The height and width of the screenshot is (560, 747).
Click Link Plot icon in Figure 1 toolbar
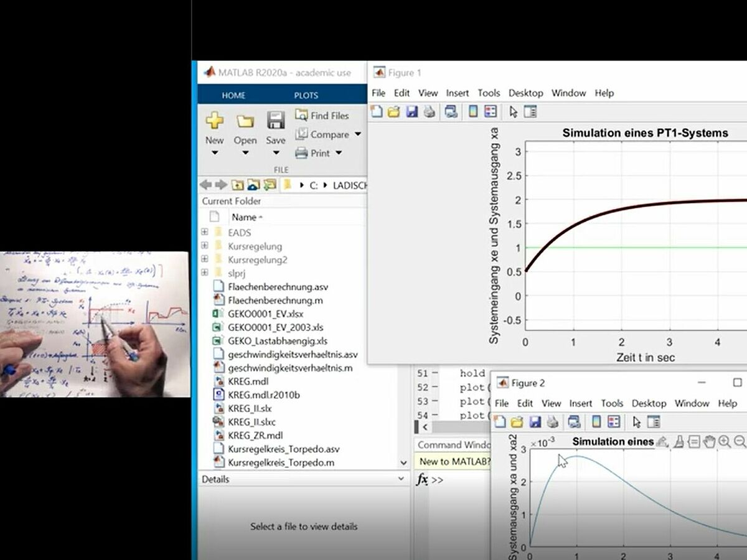pos(451,112)
